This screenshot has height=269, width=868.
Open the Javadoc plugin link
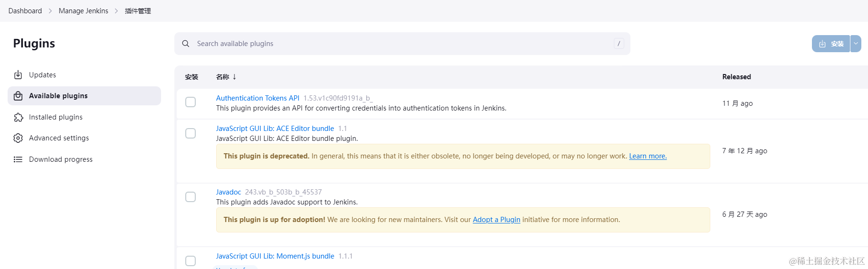229,192
